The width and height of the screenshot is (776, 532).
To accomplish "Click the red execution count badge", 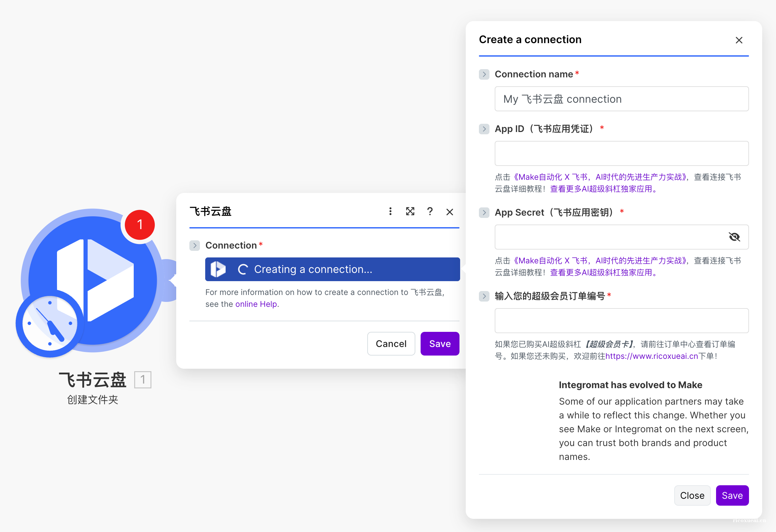I will click(139, 224).
